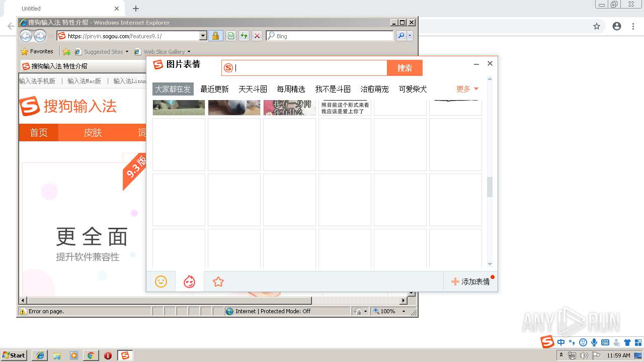Select the 大家都在发 category tab

[173, 89]
